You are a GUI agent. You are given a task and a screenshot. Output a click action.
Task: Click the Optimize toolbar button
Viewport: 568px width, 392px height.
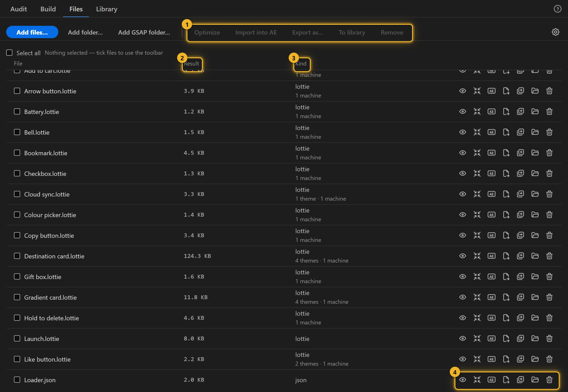point(207,32)
